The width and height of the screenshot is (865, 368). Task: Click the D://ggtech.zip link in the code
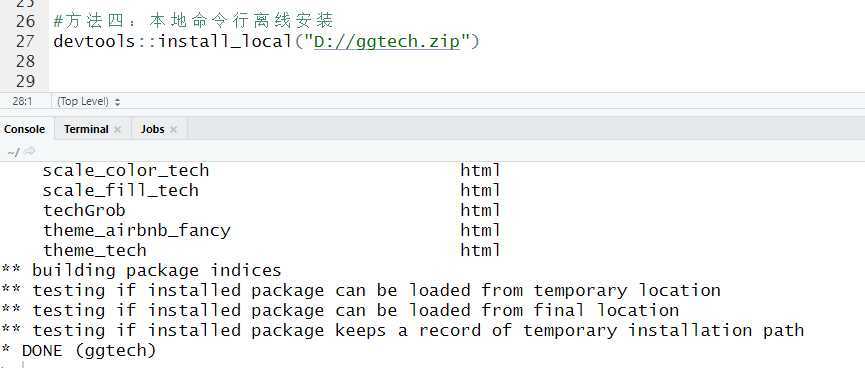point(387,41)
